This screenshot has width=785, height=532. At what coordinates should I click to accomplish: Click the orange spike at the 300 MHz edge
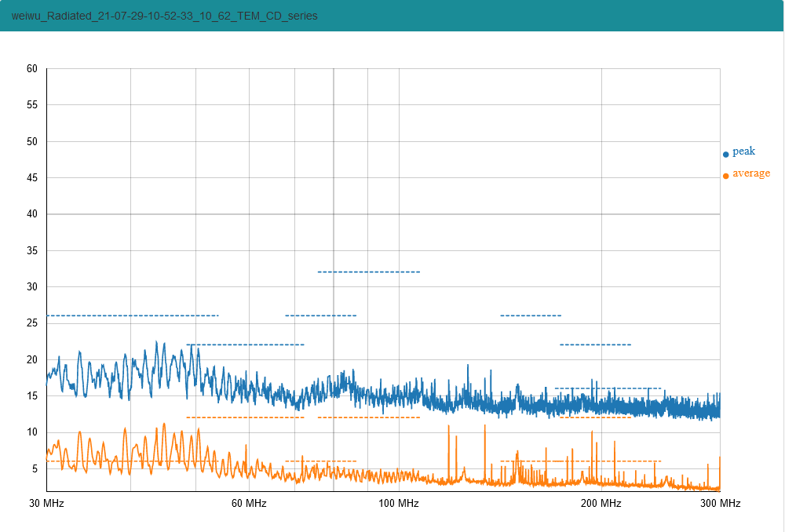(x=719, y=463)
